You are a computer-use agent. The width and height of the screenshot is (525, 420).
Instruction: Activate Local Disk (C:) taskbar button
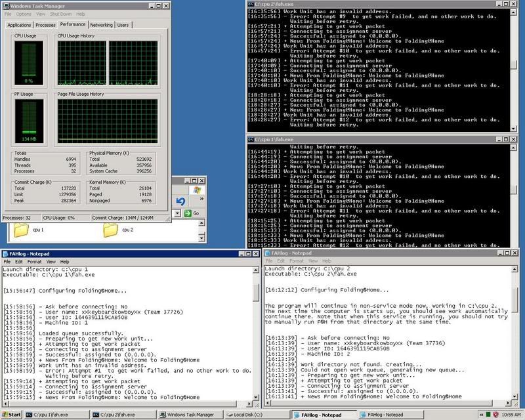pos(257,415)
